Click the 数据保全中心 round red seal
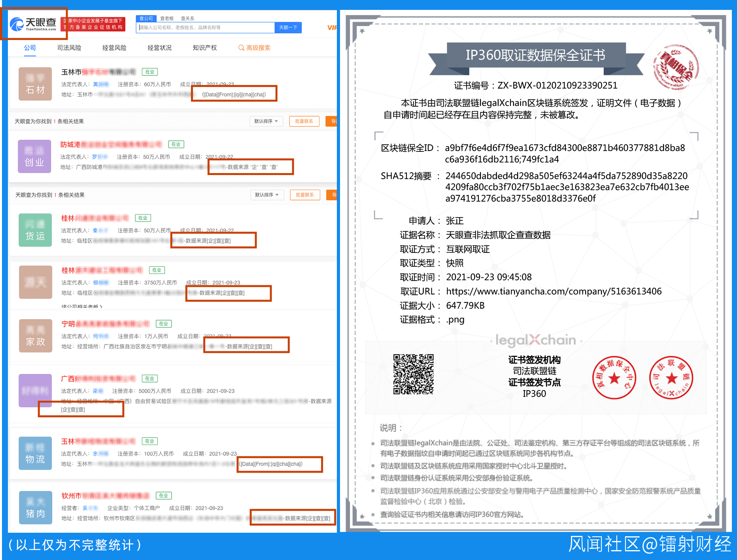Image resolution: width=737 pixels, height=560 pixels. click(x=614, y=377)
